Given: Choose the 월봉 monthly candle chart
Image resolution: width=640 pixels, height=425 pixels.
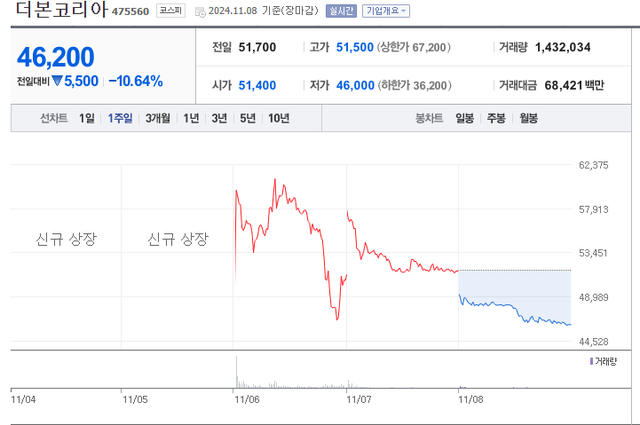Looking at the screenshot, I should tap(527, 118).
